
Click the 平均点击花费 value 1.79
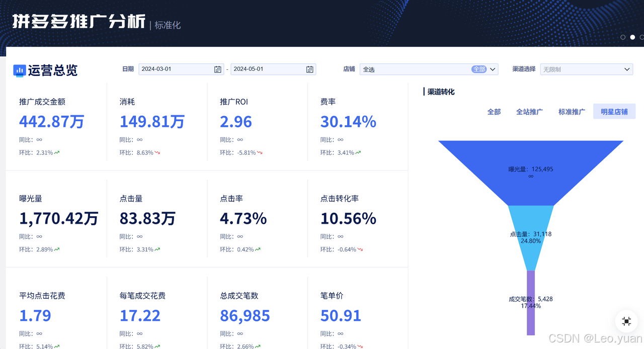click(x=35, y=316)
